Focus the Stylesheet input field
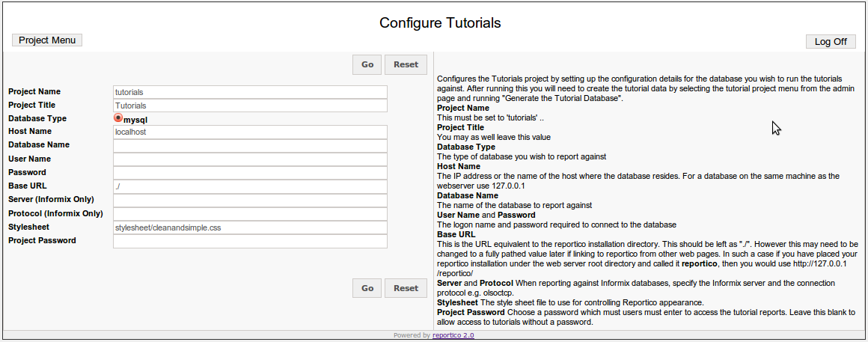 (250, 228)
